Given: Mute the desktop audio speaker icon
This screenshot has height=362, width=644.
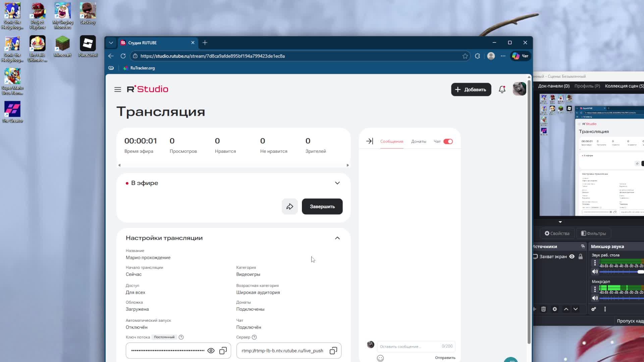Looking at the screenshot, I should 595,272.
